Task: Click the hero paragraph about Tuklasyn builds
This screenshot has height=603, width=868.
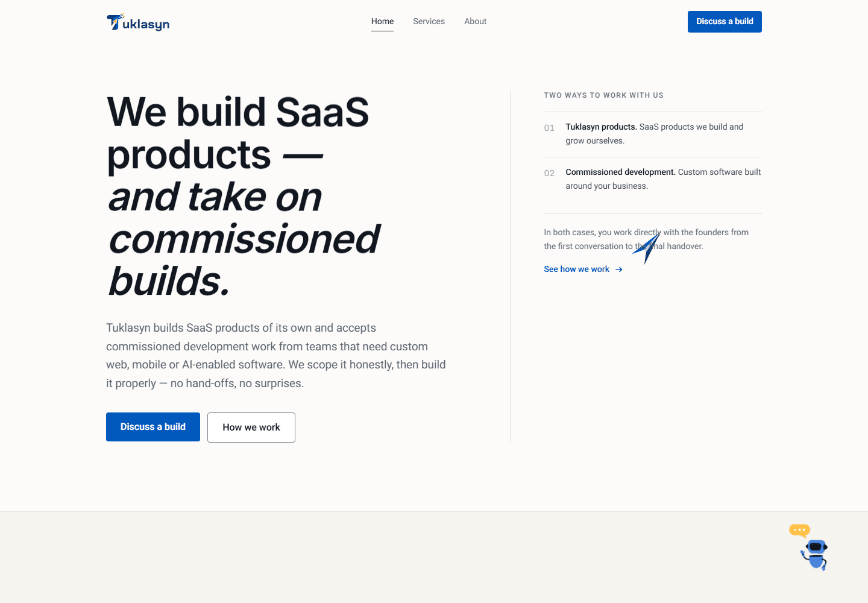Action: click(x=276, y=356)
